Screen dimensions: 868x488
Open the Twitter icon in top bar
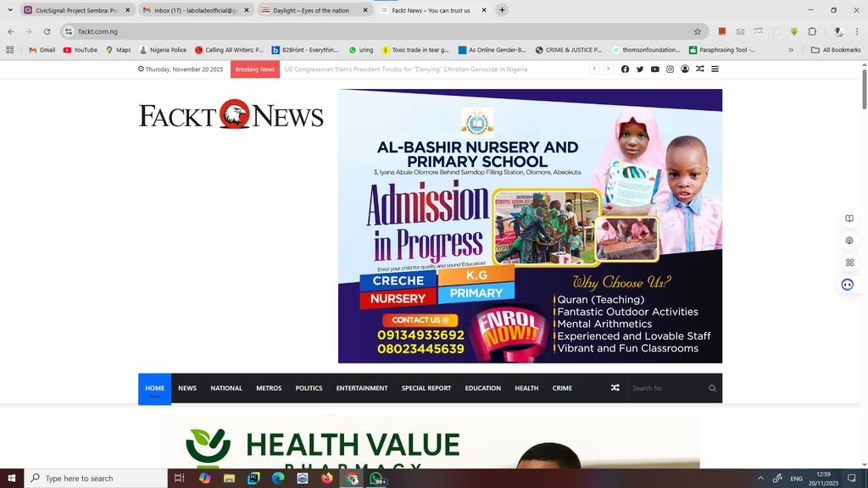(x=640, y=69)
